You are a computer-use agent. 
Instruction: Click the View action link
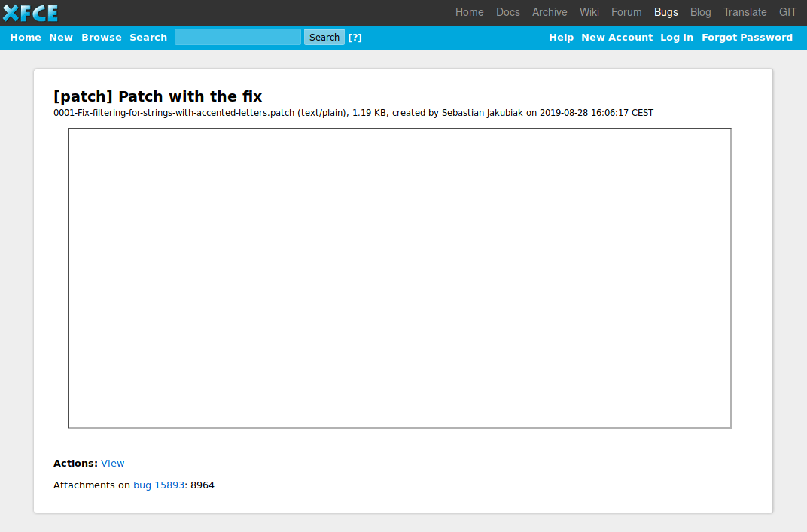tap(113, 464)
